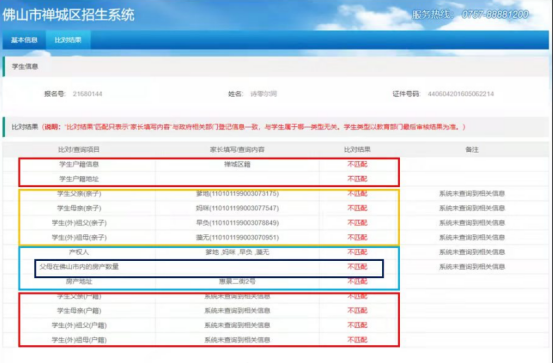Click the 证件号码 label
This screenshot has width=554, height=363.
click(x=406, y=94)
